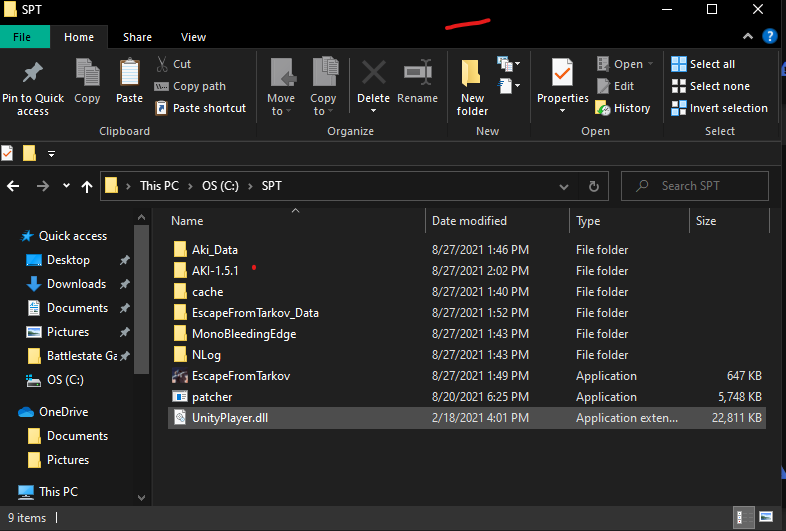Switch to Details view icon in status bar
The width and height of the screenshot is (786, 531).
(x=744, y=517)
